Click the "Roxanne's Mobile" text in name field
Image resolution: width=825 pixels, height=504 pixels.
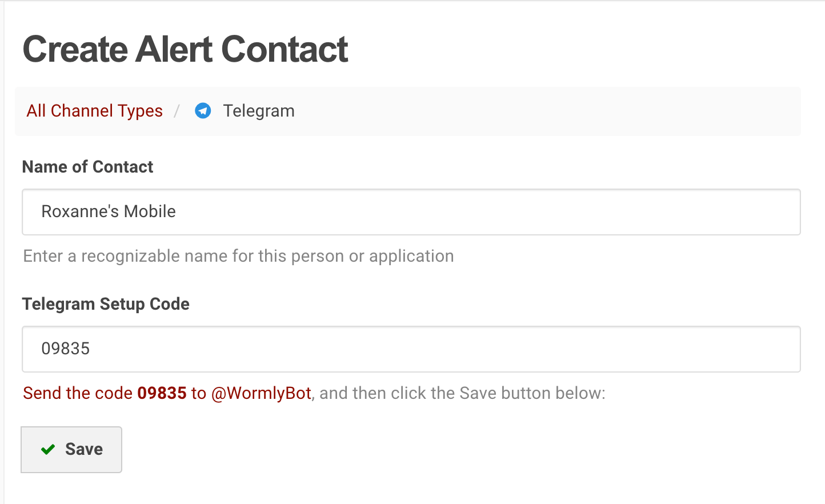(x=109, y=211)
